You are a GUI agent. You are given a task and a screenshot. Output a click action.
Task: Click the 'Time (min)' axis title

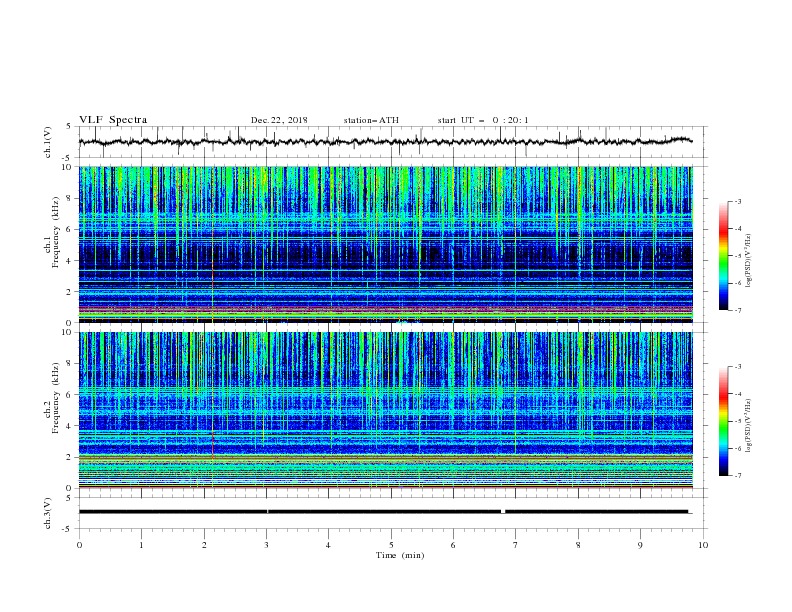pyautogui.click(x=400, y=555)
